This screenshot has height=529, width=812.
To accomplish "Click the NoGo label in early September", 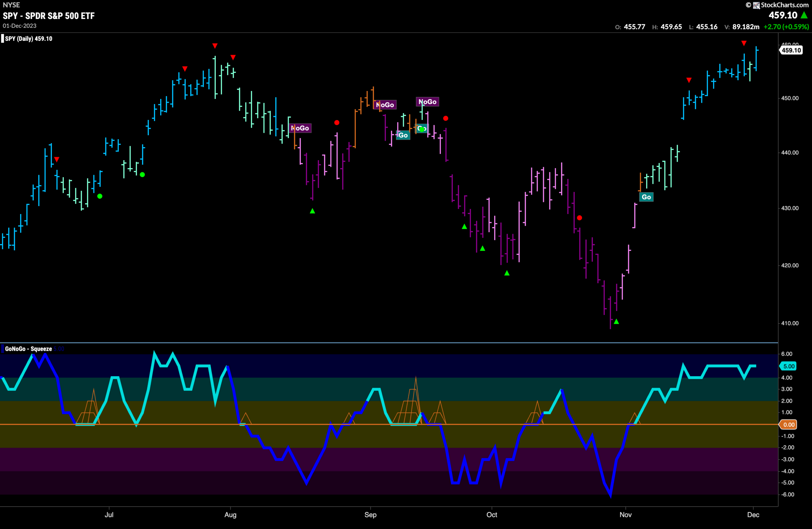I will click(385, 105).
